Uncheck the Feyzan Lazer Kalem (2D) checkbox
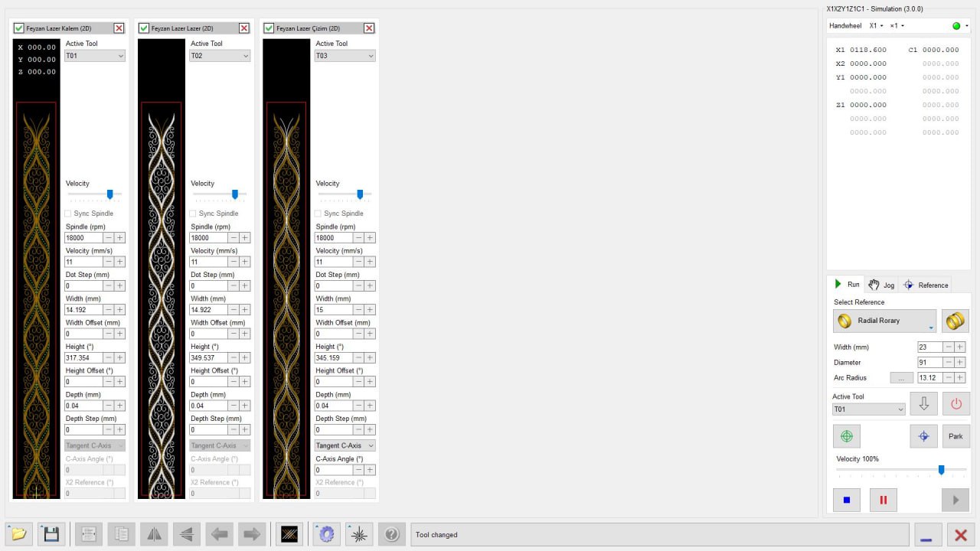980x551 pixels. [x=19, y=28]
